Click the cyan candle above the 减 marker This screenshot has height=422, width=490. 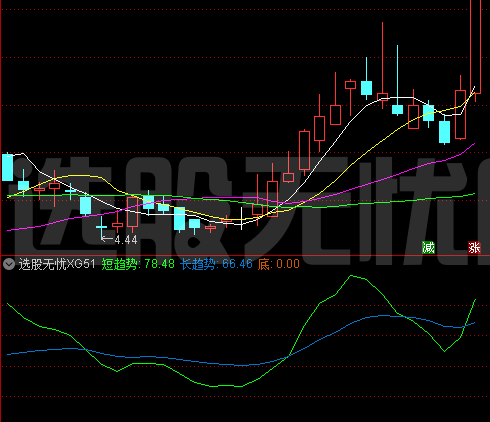[429, 113]
